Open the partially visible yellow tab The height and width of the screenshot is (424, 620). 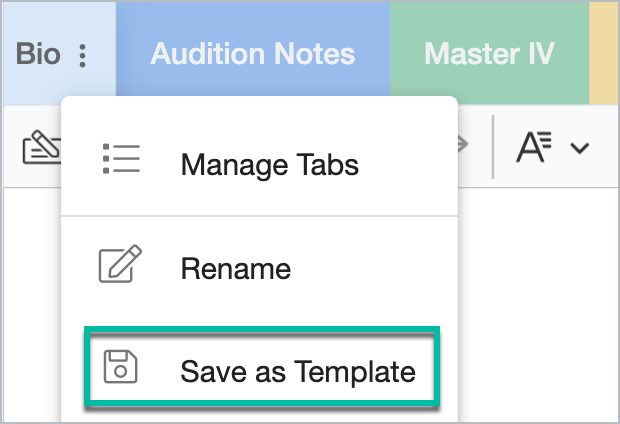click(604, 53)
